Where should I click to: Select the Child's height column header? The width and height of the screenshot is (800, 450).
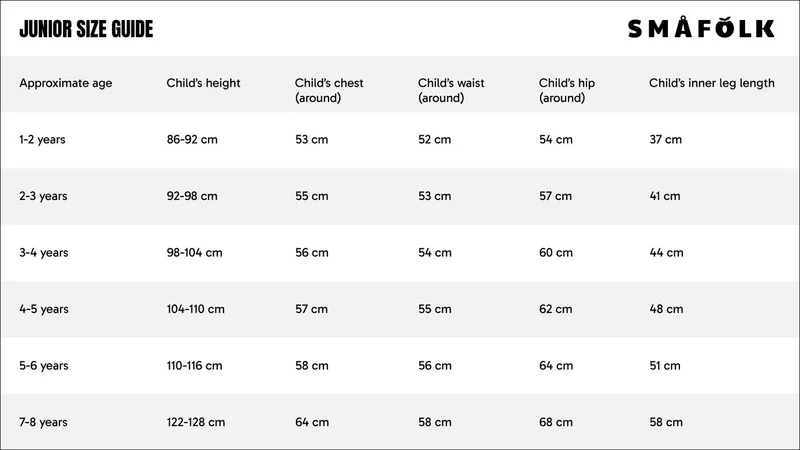tap(203, 83)
